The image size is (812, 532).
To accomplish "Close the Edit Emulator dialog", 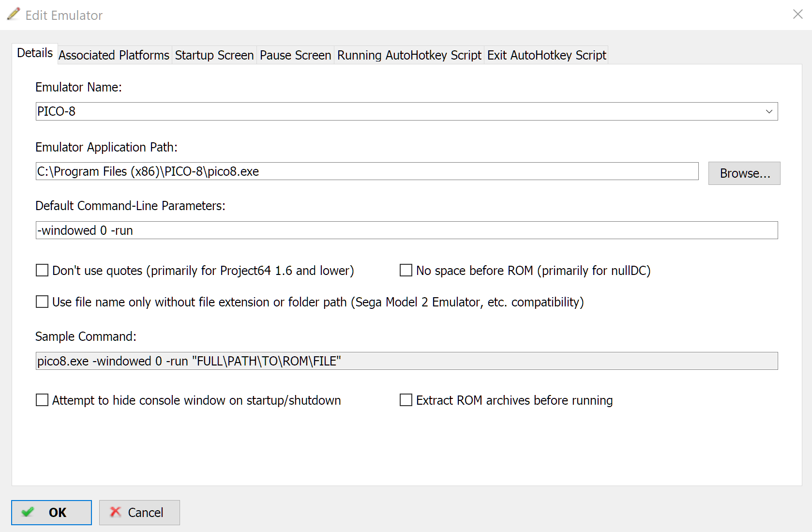I will coord(798,15).
